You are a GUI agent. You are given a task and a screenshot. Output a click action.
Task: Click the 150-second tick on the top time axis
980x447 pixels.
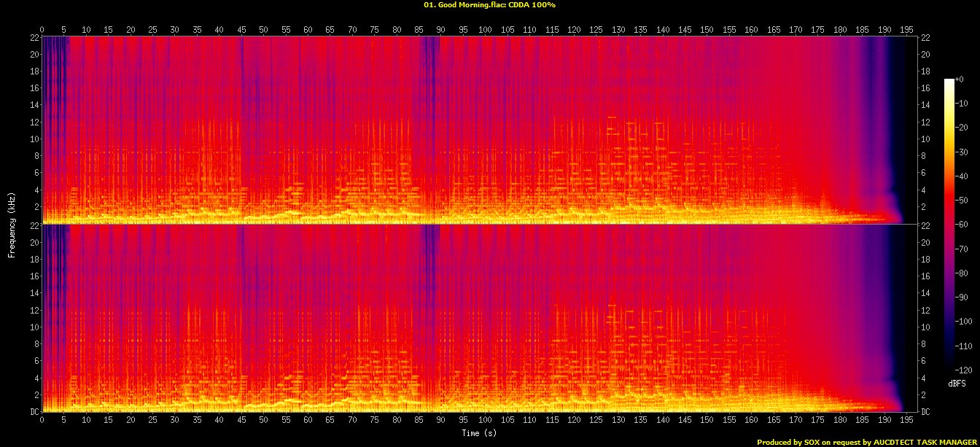[x=707, y=29]
